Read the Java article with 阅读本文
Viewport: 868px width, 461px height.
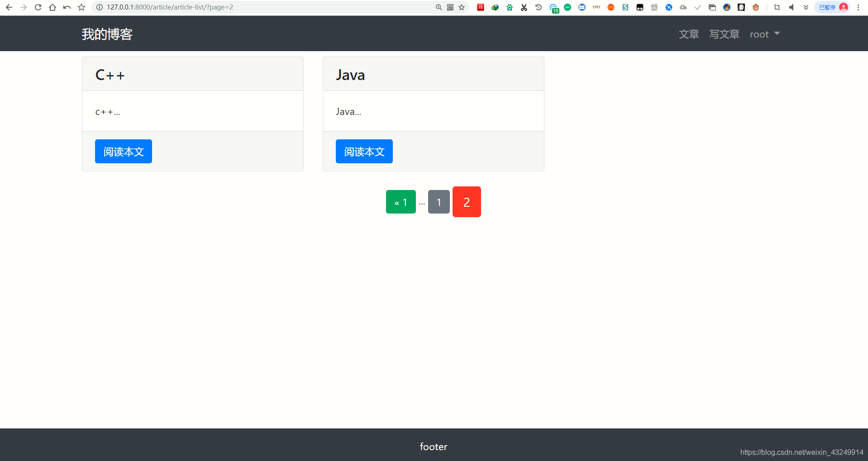364,152
